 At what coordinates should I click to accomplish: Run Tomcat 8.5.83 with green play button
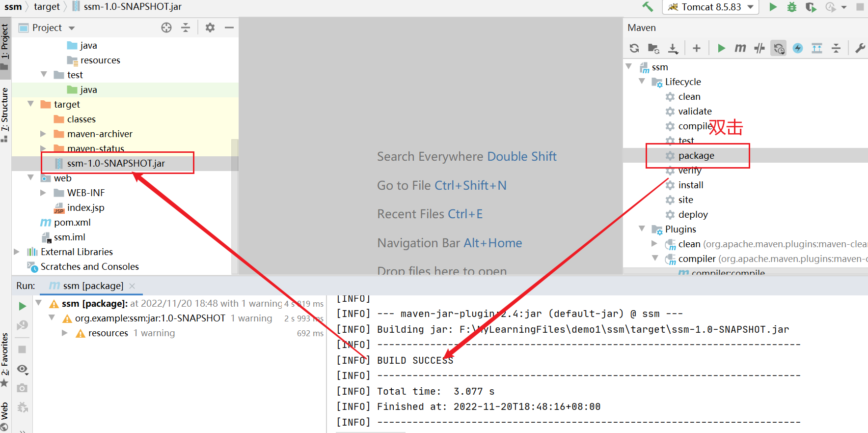tap(773, 7)
